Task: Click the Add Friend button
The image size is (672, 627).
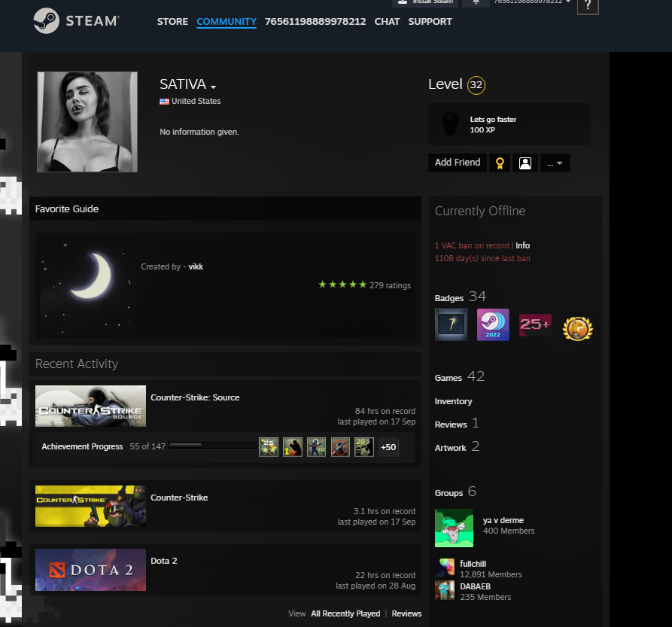Action: [x=458, y=163]
